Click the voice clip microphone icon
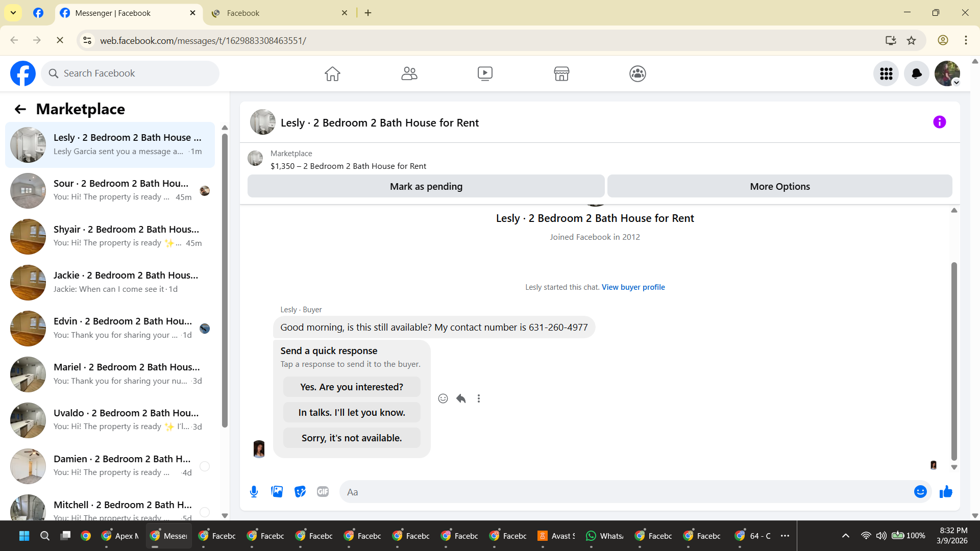The width and height of the screenshot is (980, 551). (x=254, y=492)
